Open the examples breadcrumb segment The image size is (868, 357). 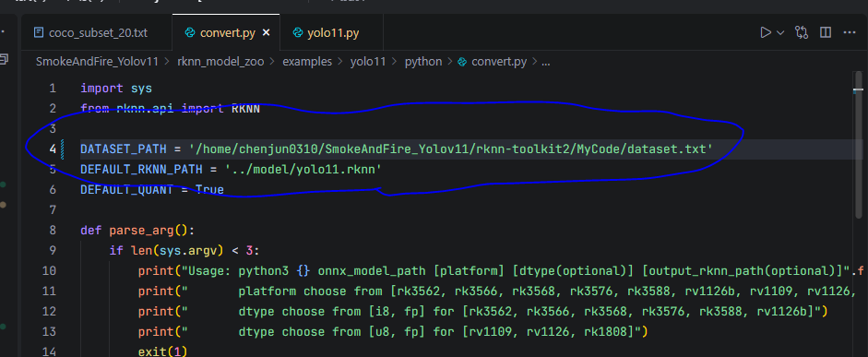tap(307, 62)
